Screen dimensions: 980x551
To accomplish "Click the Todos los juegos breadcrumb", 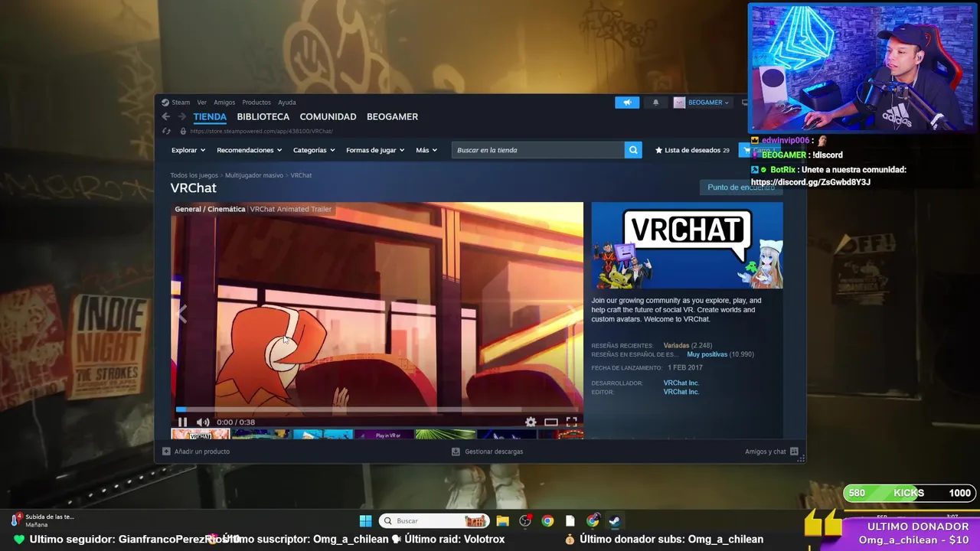I will pos(194,175).
